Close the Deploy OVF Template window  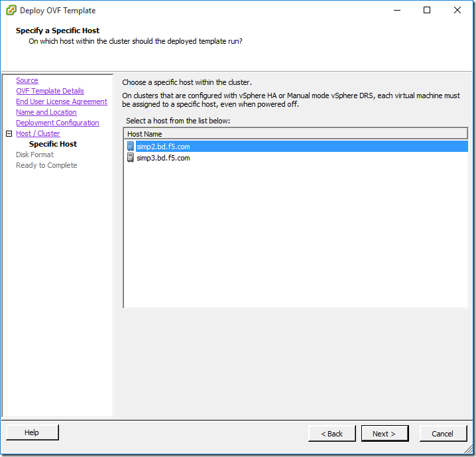pyautogui.click(x=457, y=11)
